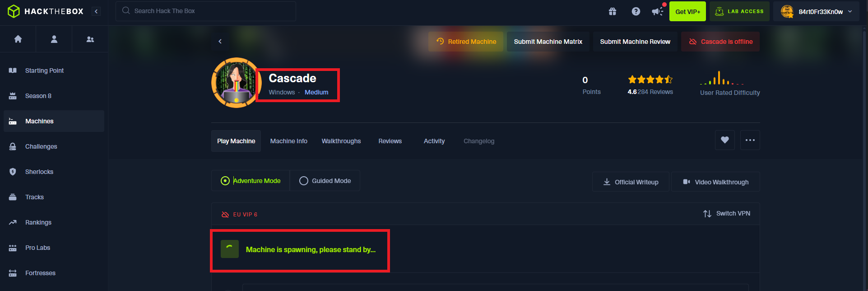Click the Rankings trend arrow icon
The image size is (868, 291).
(x=13, y=222)
